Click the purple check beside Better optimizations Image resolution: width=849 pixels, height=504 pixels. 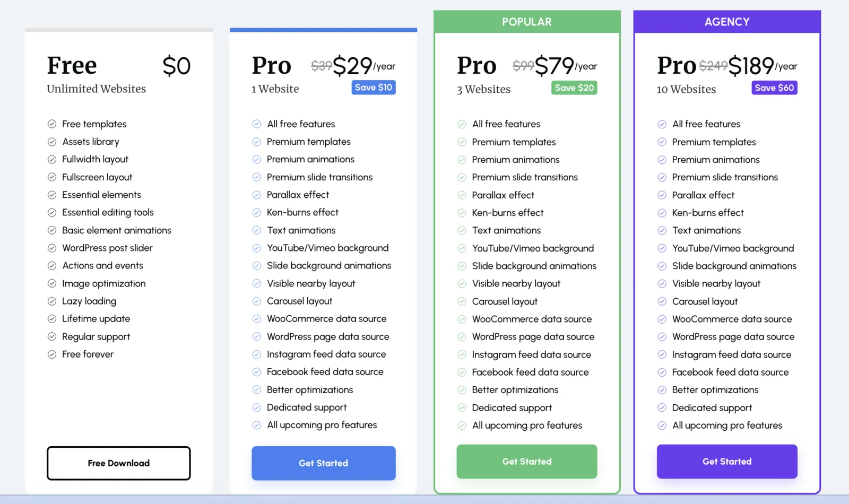[662, 390]
